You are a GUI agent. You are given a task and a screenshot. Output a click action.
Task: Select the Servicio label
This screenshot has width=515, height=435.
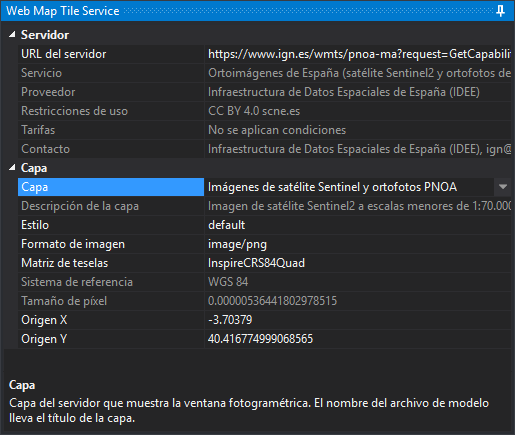click(x=41, y=73)
